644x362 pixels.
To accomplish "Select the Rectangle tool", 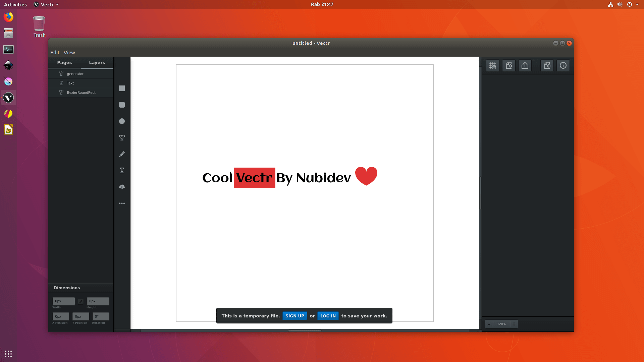I will (122, 88).
